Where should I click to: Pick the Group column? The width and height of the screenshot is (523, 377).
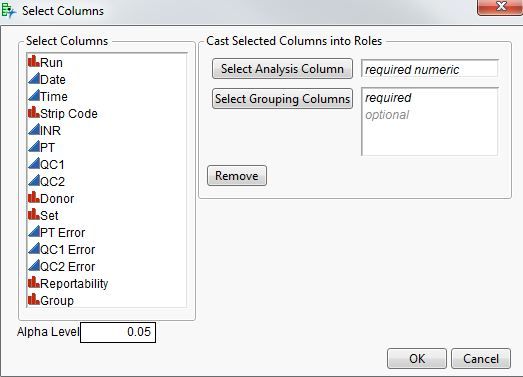(107, 300)
